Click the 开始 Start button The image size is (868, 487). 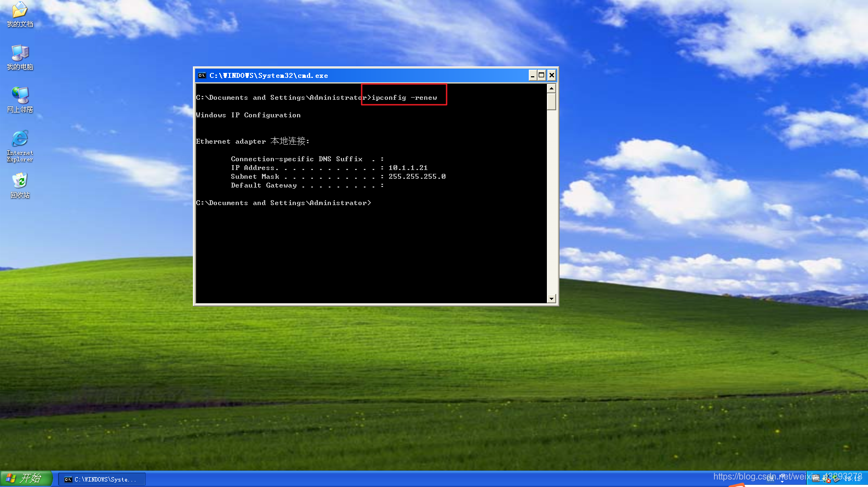(26, 478)
